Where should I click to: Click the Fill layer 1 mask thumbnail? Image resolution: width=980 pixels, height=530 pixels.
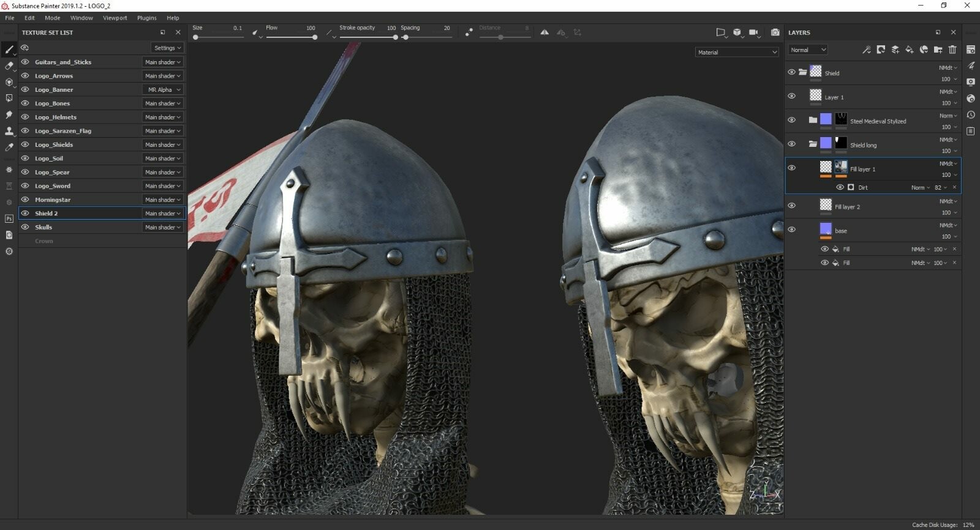pyautogui.click(x=841, y=167)
